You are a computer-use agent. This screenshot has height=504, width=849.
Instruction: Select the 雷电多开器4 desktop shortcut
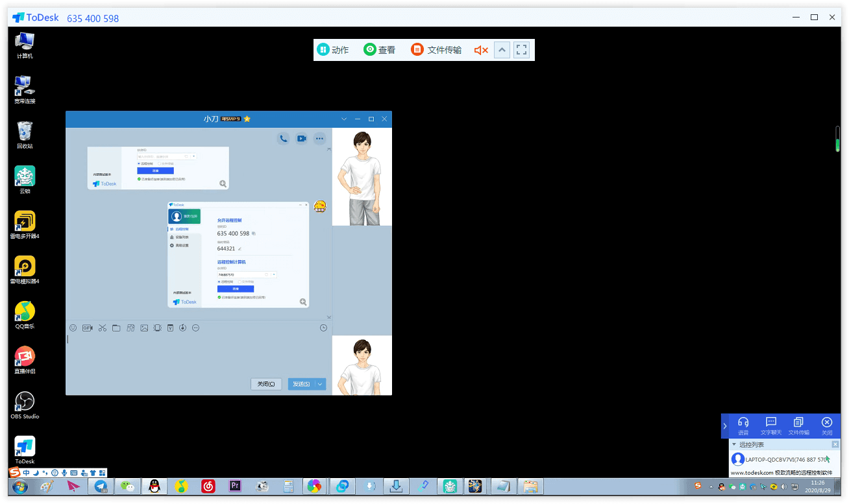click(x=25, y=225)
